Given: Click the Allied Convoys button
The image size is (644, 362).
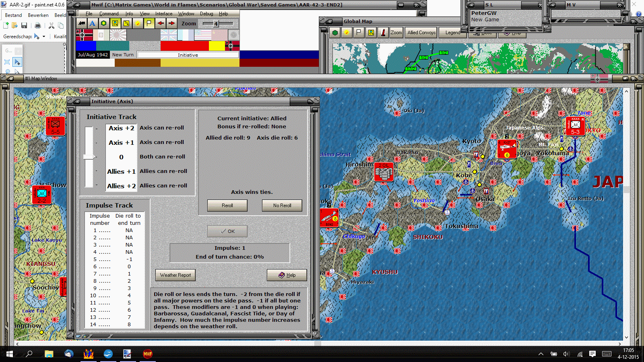Looking at the screenshot, I should pyautogui.click(x=421, y=33).
